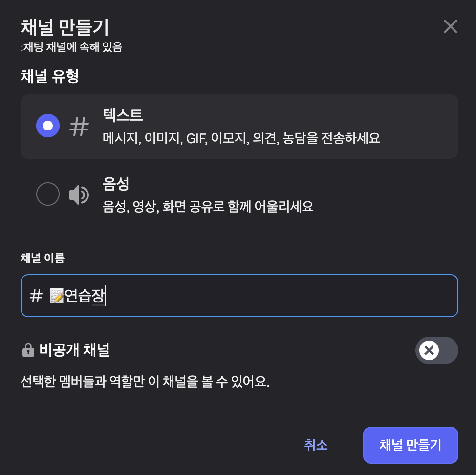Click the 채널 유형 heading
Viewport: 476px width, 475px height.
pyautogui.click(x=49, y=77)
